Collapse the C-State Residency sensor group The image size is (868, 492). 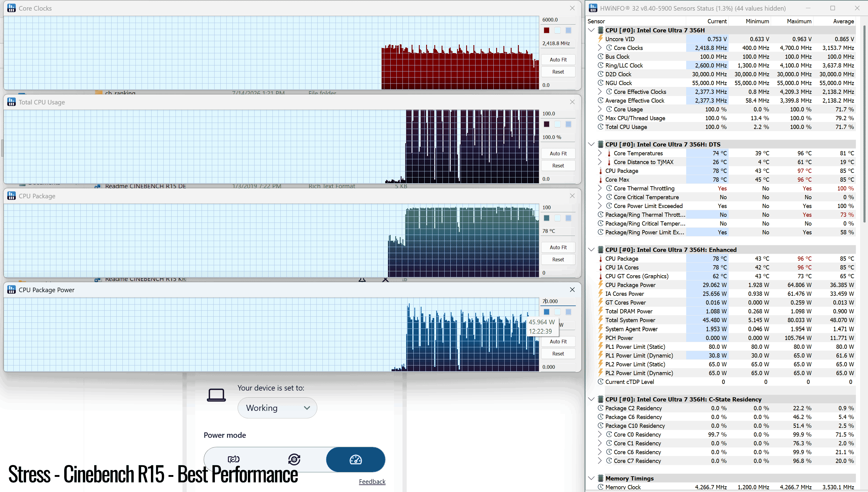(591, 399)
